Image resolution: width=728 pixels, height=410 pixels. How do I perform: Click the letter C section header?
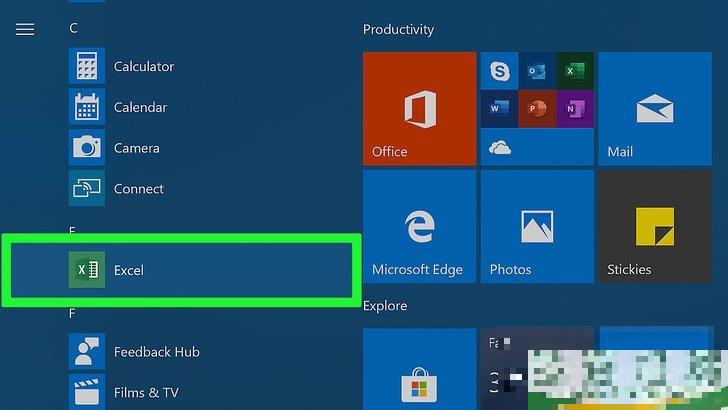[74, 29]
